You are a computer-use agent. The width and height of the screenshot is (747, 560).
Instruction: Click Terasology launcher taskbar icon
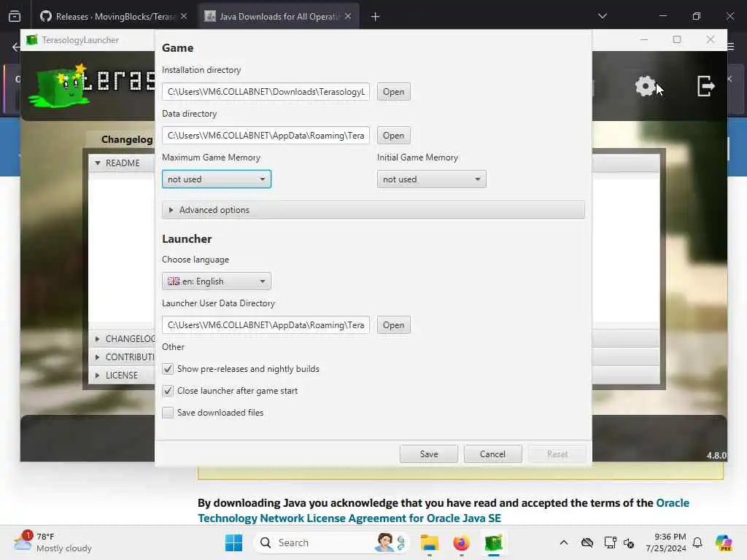point(494,542)
